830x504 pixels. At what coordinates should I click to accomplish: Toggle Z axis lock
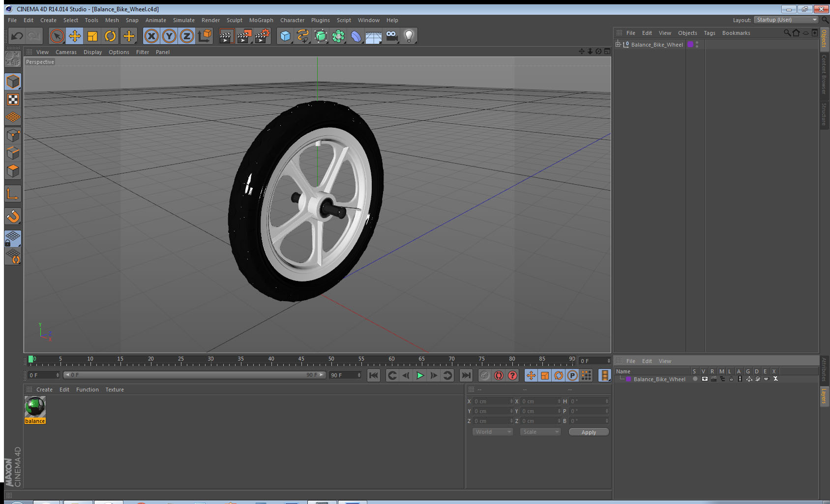(x=187, y=36)
